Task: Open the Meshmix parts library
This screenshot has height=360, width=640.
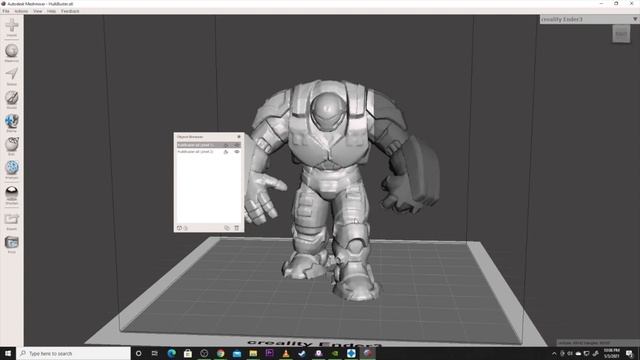Action: coord(11,53)
